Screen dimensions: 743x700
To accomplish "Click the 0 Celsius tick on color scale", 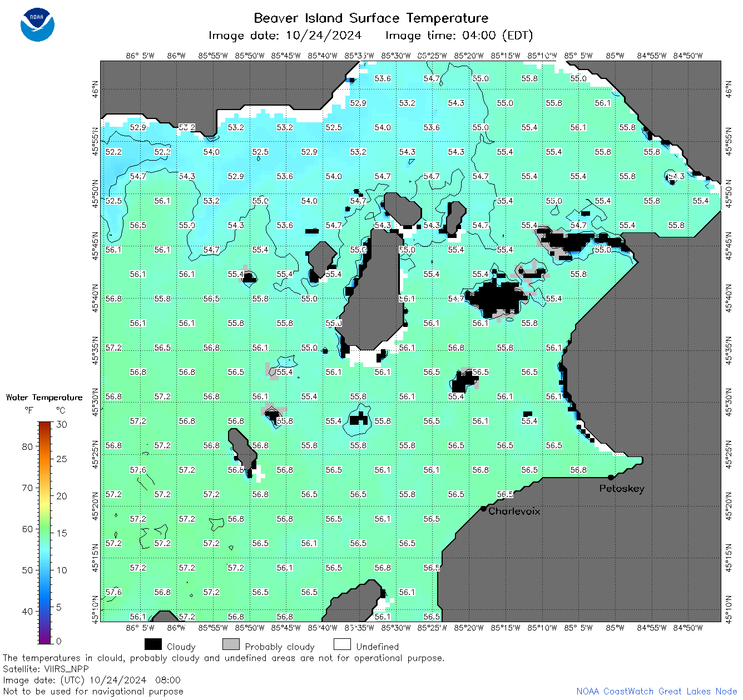I will [x=59, y=641].
